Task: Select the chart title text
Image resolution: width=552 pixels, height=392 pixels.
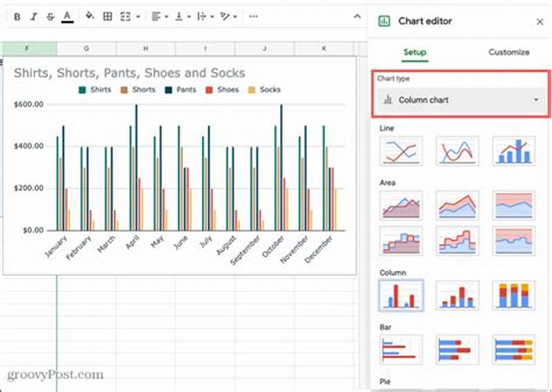Action: coord(129,73)
